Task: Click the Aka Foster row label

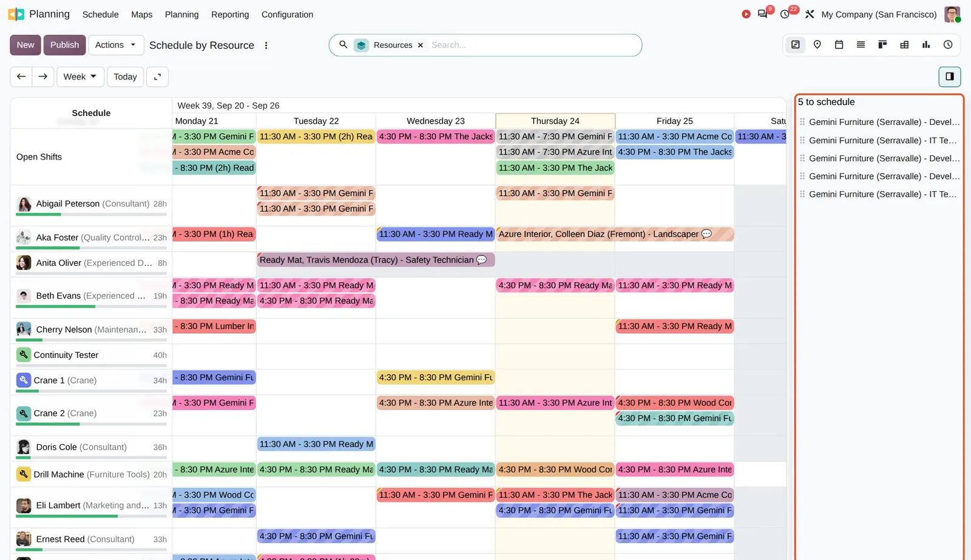Action: click(93, 237)
